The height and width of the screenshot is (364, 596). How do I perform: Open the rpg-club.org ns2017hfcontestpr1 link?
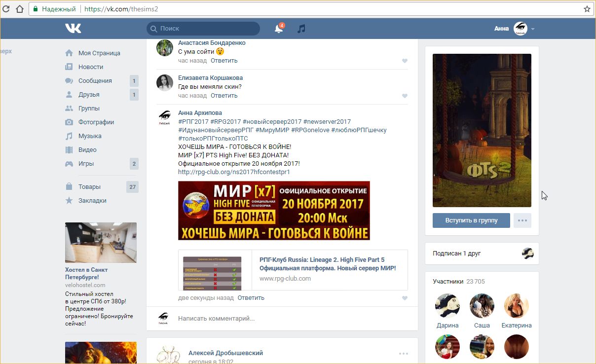pyautogui.click(x=234, y=172)
